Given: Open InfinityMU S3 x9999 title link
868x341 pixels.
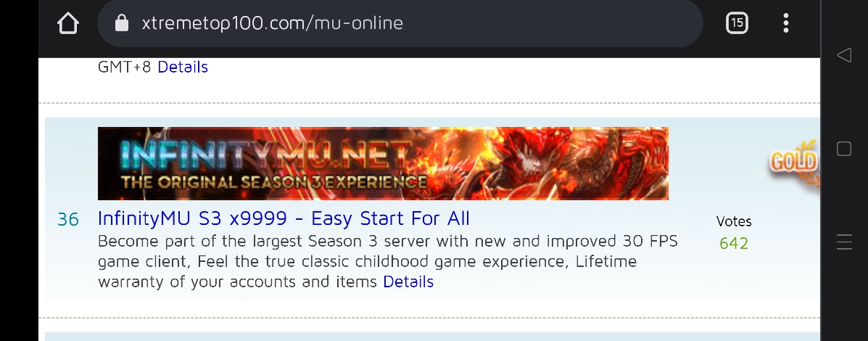Looking at the screenshot, I should point(284,218).
